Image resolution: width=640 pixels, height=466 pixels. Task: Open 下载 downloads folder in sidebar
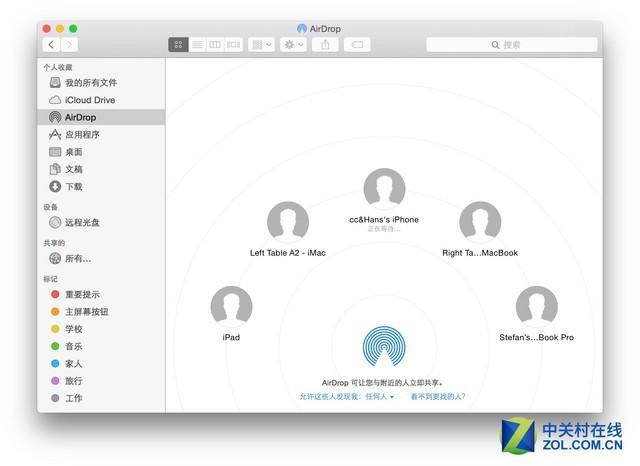pos(73,187)
